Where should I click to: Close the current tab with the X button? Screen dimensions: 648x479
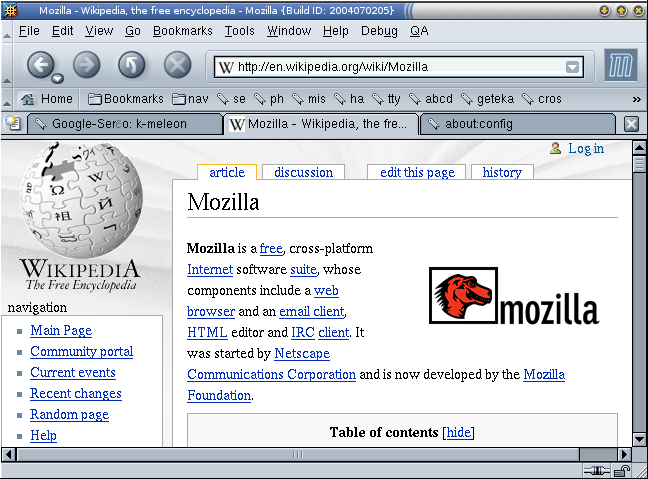(631, 124)
